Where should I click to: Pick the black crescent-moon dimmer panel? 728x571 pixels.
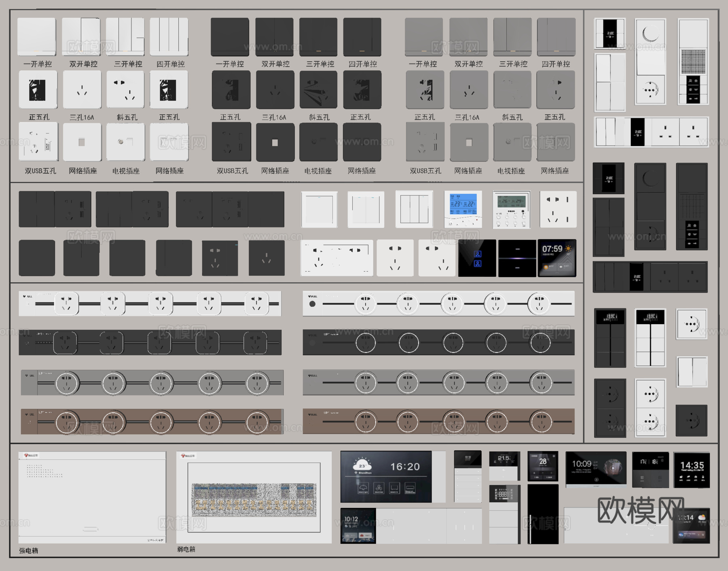tap(650, 206)
